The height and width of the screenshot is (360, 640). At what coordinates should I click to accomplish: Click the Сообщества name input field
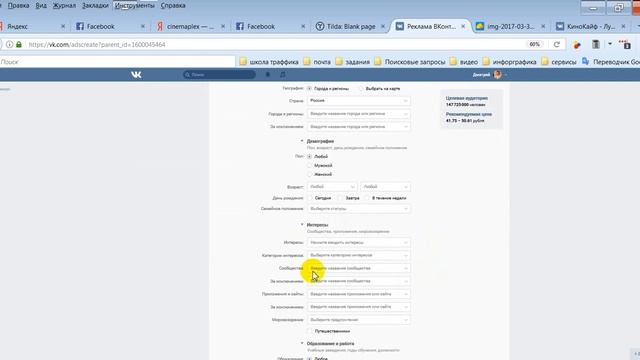click(x=359, y=268)
